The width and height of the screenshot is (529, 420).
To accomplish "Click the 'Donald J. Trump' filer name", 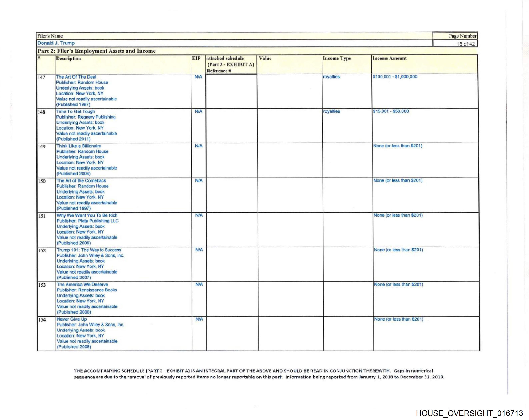I will coord(56,43).
